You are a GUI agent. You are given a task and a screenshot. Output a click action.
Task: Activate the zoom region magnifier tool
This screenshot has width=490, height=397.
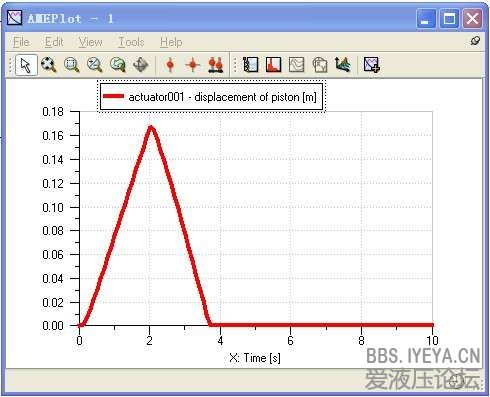click(72, 65)
